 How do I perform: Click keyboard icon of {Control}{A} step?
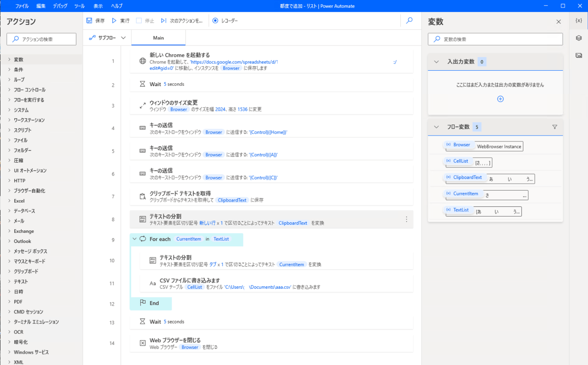click(142, 151)
